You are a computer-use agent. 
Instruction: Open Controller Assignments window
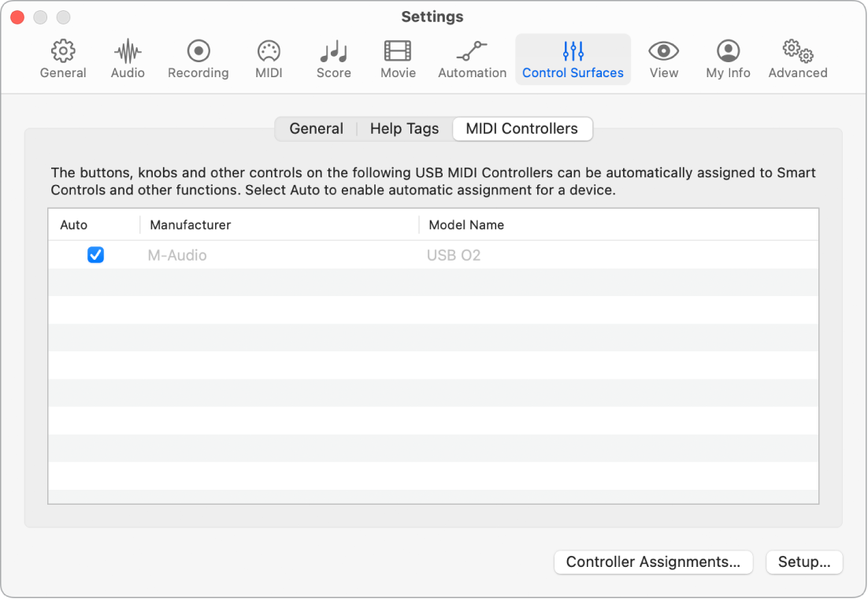click(653, 561)
